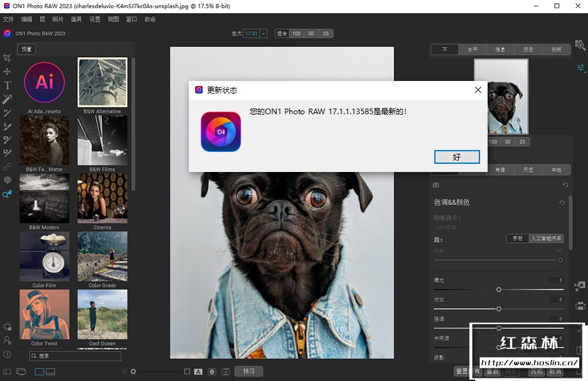Image resolution: width=588 pixels, height=381 pixels.
Task: Open the 文件 menu
Action: (x=8, y=19)
